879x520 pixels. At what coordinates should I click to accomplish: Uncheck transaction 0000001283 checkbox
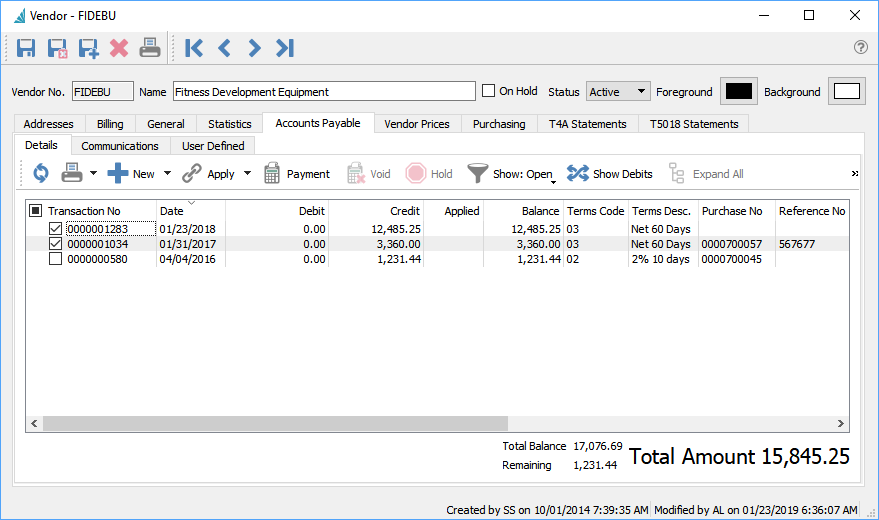coord(55,229)
